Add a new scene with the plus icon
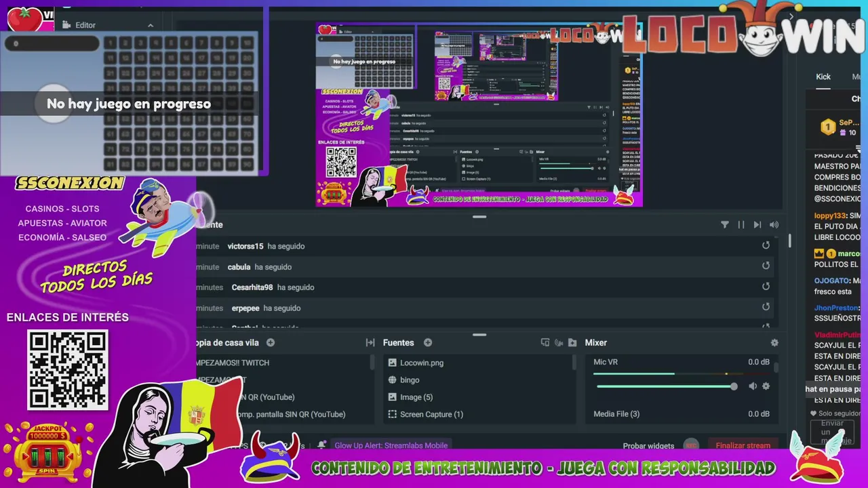 [x=271, y=343]
